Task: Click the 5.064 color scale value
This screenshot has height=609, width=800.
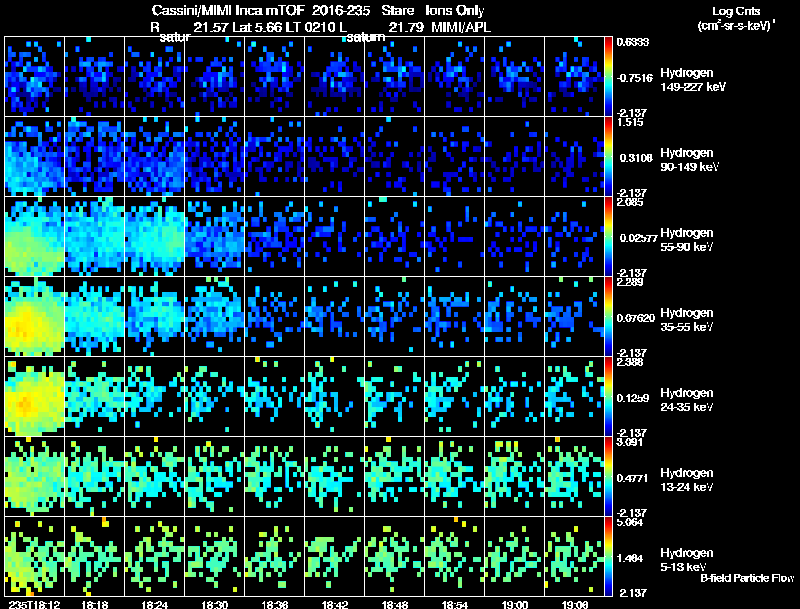Action: [x=630, y=523]
